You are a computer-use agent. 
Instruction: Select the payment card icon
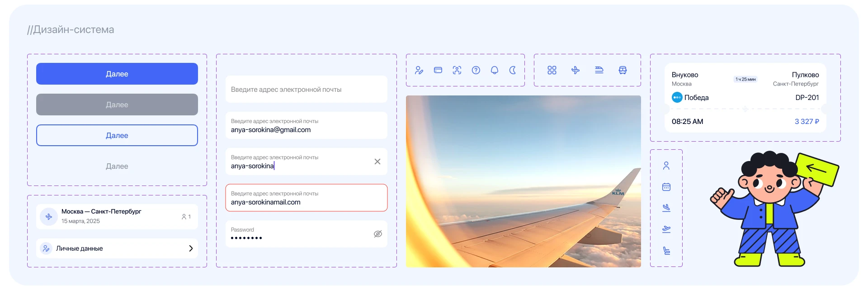click(438, 70)
